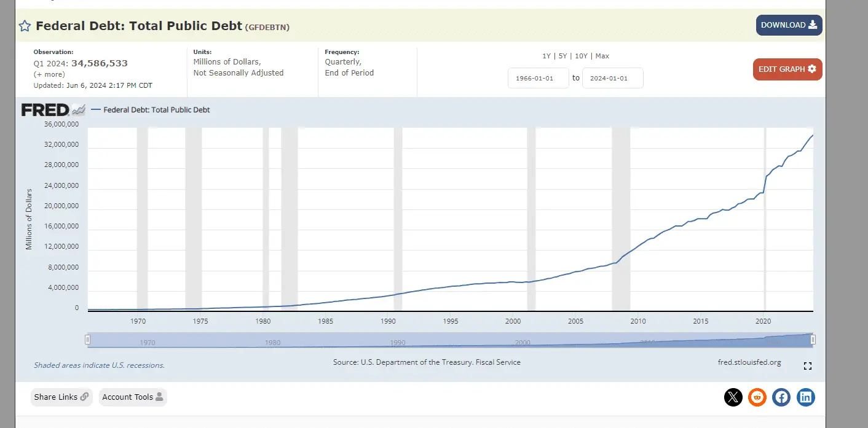Click the start date field 1966-01-01
This screenshot has height=428, width=868.
tap(538, 78)
